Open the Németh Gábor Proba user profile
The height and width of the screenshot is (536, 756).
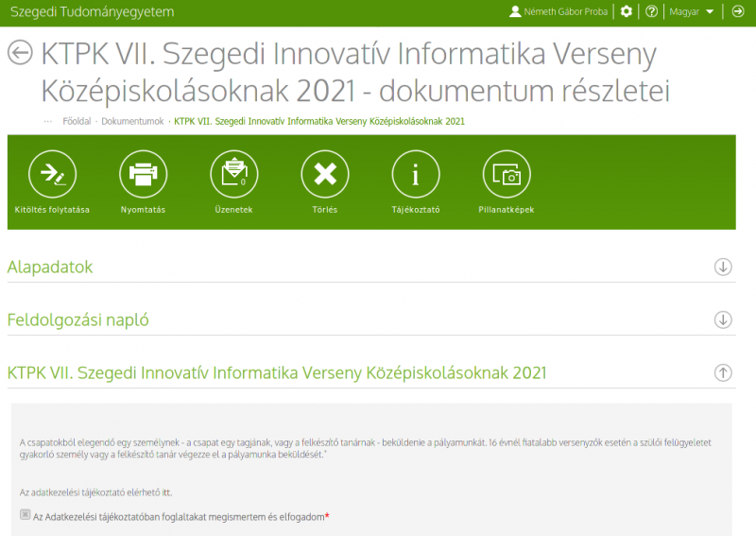point(558,11)
